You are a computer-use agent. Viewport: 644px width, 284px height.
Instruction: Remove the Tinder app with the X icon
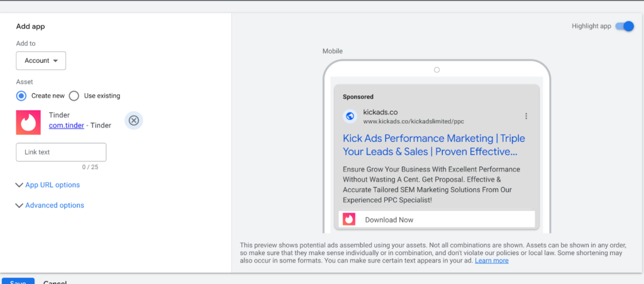click(134, 121)
